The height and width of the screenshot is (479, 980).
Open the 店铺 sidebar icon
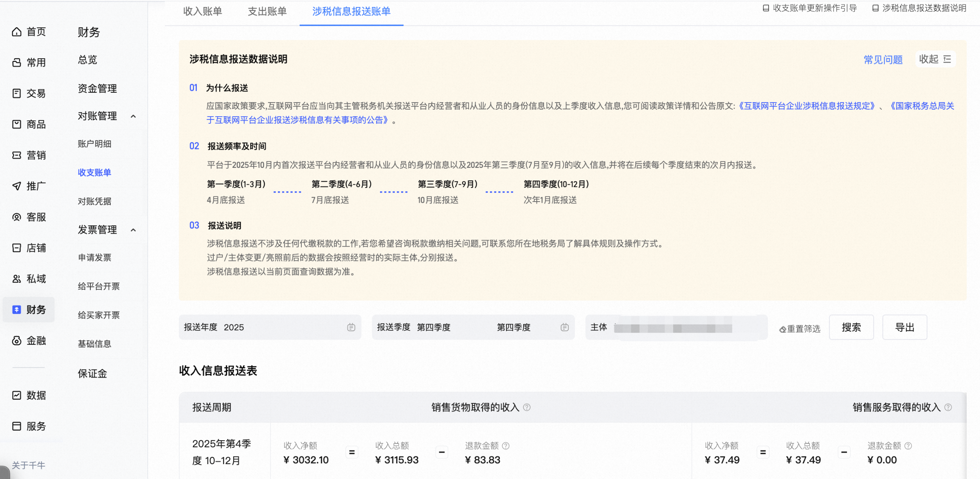pyautogui.click(x=16, y=248)
